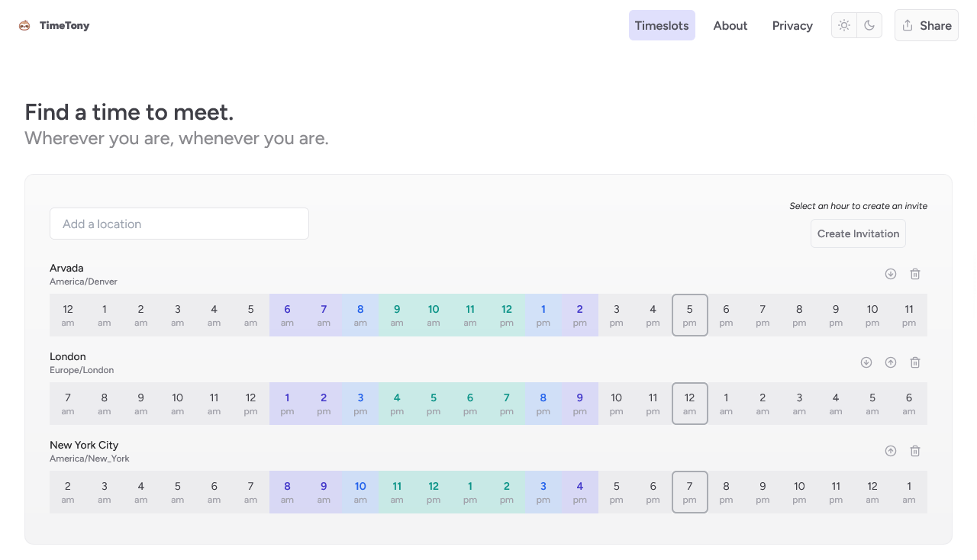Switch to light theme with the sun toggle
The image size is (977, 560).
[x=844, y=25]
